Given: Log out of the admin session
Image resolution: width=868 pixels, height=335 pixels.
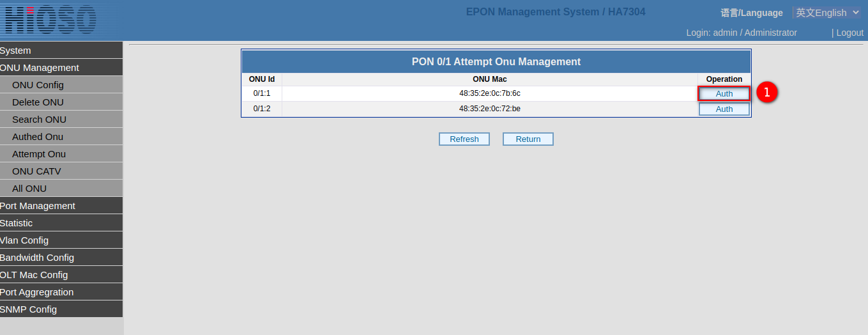Looking at the screenshot, I should click(x=849, y=33).
